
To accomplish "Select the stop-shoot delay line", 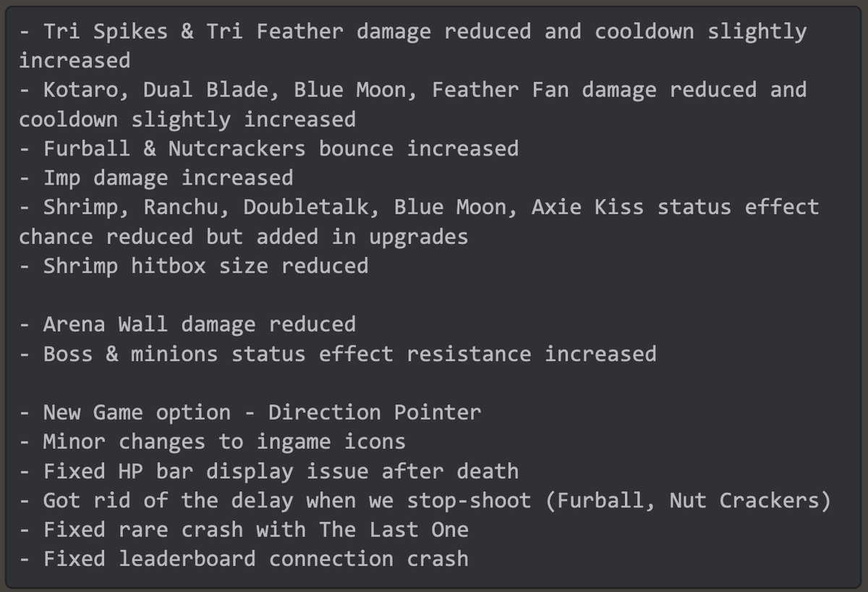I will [x=425, y=501].
